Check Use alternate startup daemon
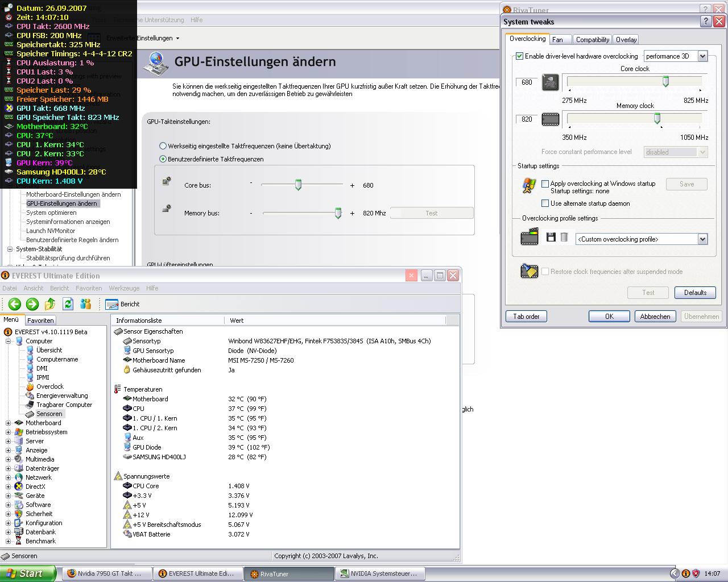Screen dimensions: 728x582 click(x=545, y=203)
